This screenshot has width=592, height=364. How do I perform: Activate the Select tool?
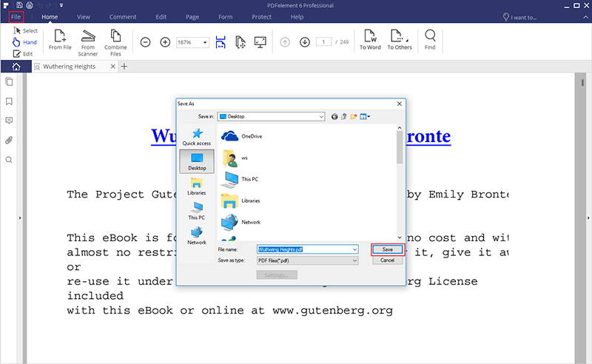(x=25, y=30)
